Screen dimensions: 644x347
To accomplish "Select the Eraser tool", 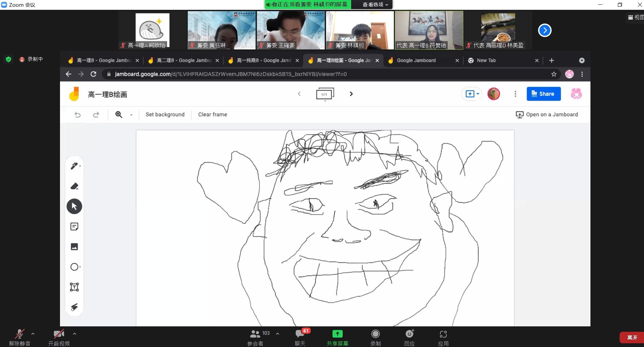I will pyautogui.click(x=74, y=186).
